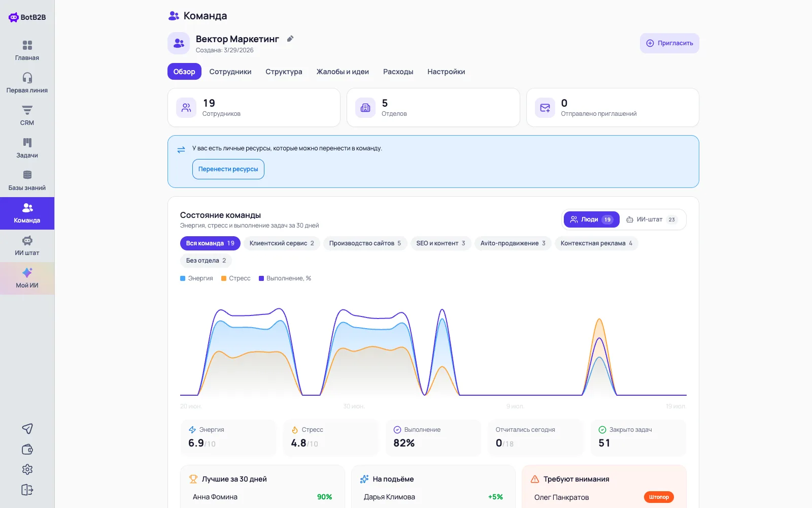Click the transfer arrows icon in banner
This screenshot has width=812, height=508.
(181, 150)
